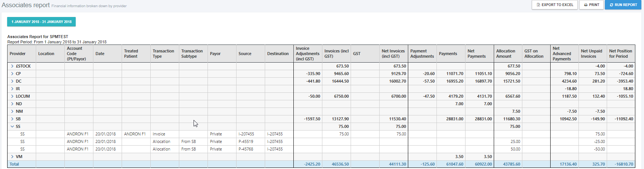
Task: Expand the DC provider row
Action: [x=12, y=81]
